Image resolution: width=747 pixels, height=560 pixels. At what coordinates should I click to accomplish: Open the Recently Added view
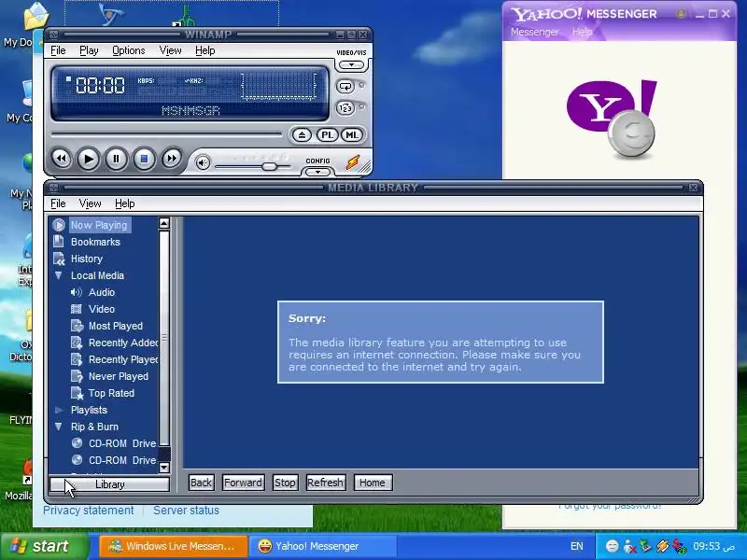pyautogui.click(x=123, y=343)
